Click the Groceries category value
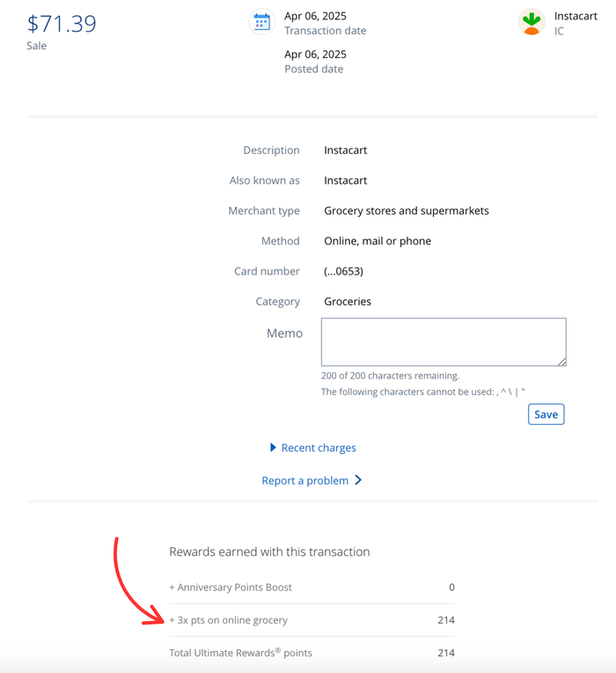The image size is (616, 673). (x=348, y=301)
